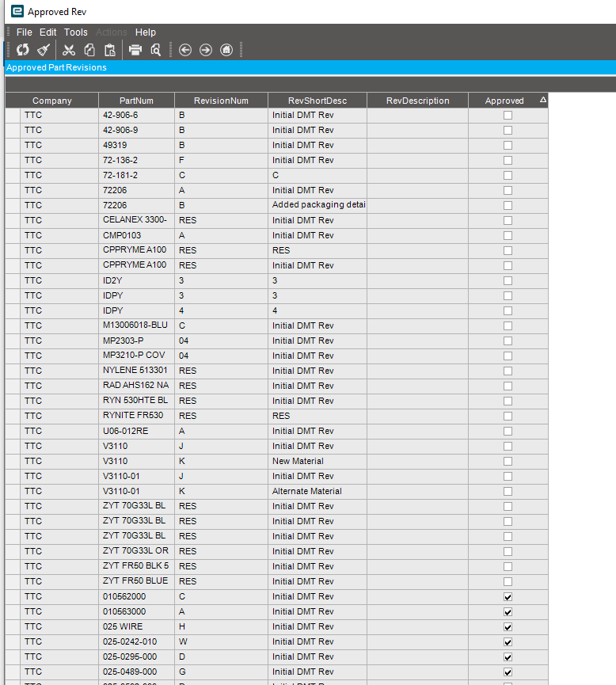
Task: Click the 'Alternate Material' description cell
Action: point(318,491)
